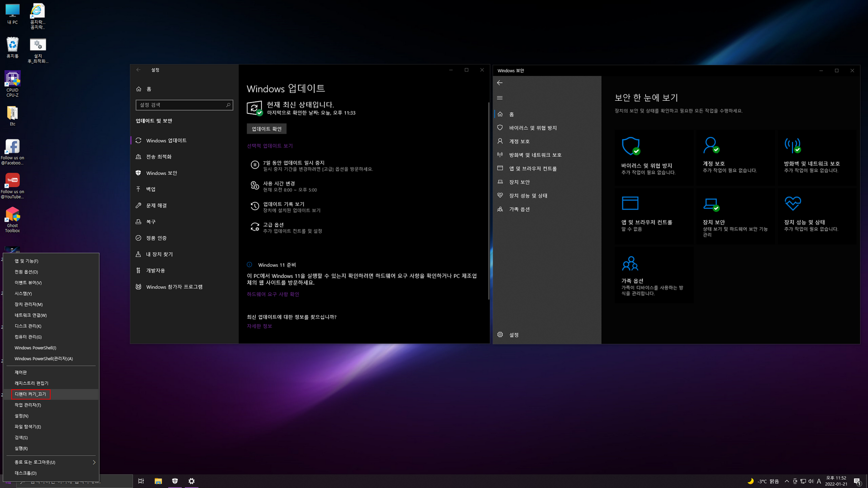This screenshot has height=488, width=868.
Task: Toggle the Windows Security hamburger menu
Action: click(x=500, y=98)
